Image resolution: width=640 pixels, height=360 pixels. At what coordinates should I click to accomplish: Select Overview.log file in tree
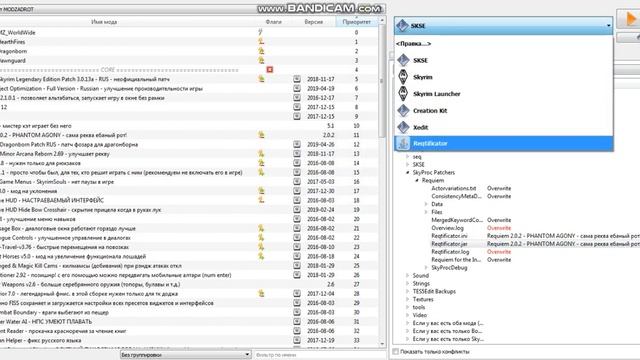pyautogui.click(x=447, y=228)
